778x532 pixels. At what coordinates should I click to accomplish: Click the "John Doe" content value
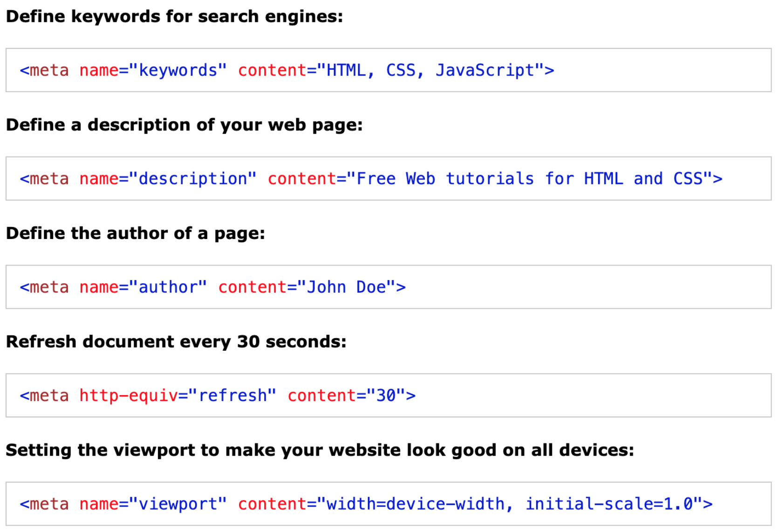[x=346, y=287]
